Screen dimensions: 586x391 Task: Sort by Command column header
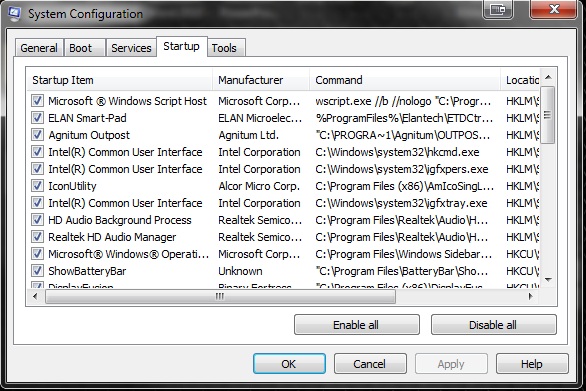click(x=405, y=80)
